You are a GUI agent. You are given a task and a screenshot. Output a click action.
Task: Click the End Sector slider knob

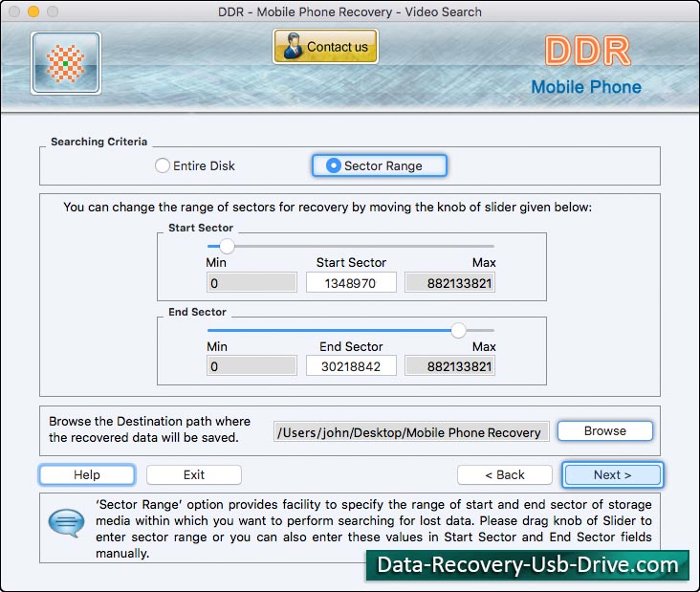pos(458,330)
